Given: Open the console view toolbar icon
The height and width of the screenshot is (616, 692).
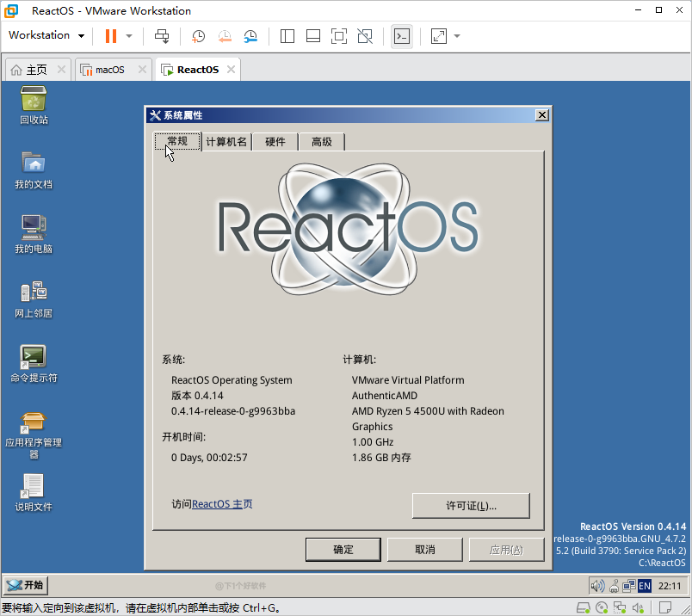Looking at the screenshot, I should 401,36.
